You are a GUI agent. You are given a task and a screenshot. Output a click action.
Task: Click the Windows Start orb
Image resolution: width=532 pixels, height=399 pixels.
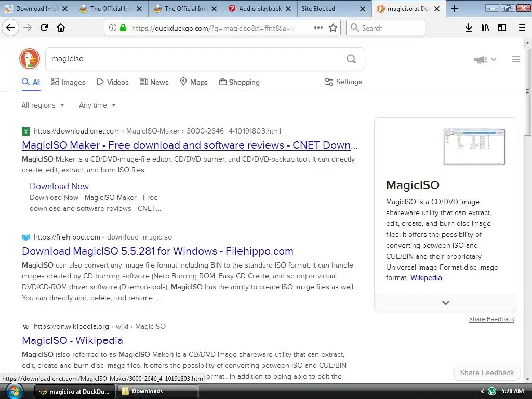tap(14, 392)
